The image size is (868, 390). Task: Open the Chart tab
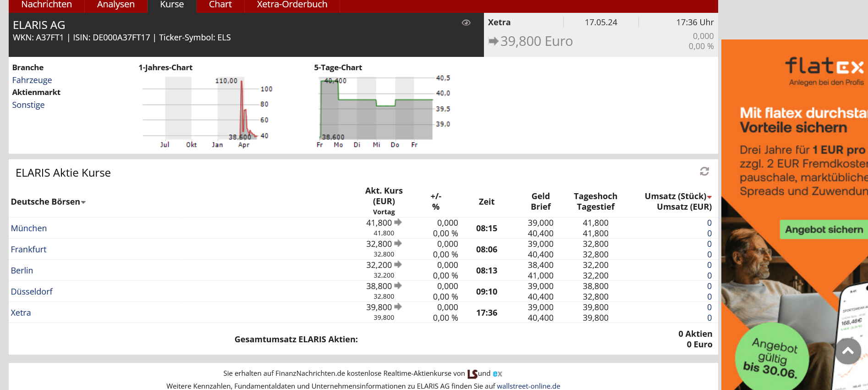pyautogui.click(x=220, y=5)
